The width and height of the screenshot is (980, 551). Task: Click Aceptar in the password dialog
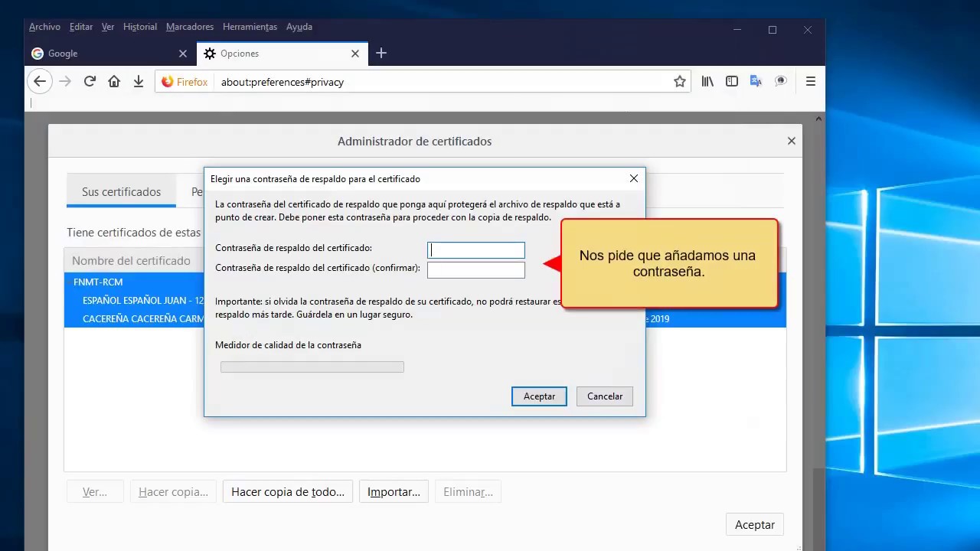click(539, 396)
